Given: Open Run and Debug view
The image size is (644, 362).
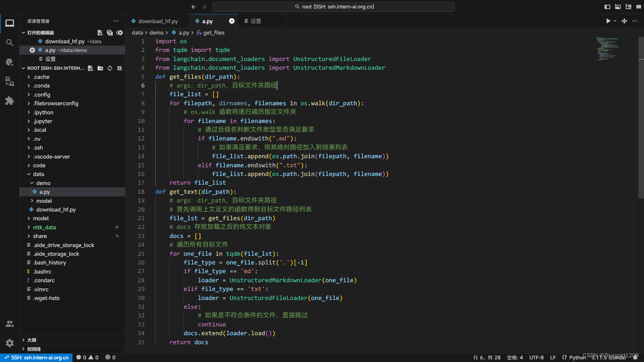Looking at the screenshot, I should click(x=9, y=62).
